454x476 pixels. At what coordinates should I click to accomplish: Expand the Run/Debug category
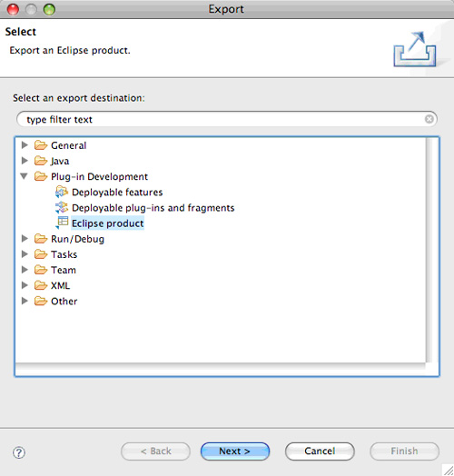(x=25, y=239)
